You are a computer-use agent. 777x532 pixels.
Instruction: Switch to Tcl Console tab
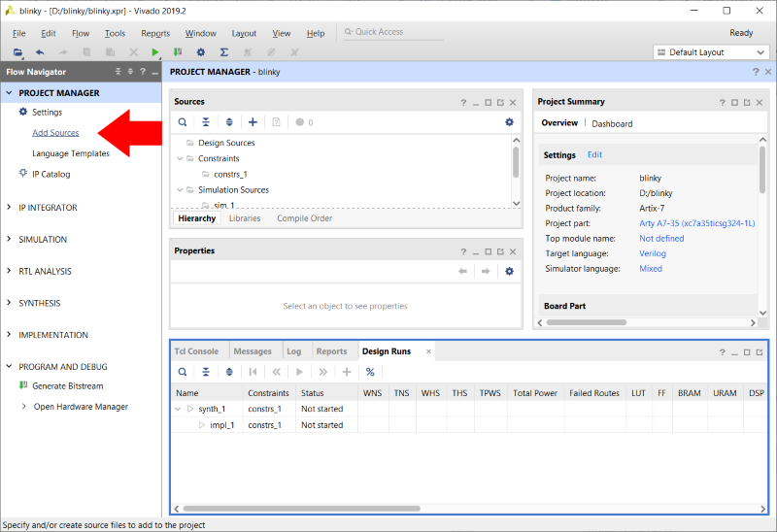tap(196, 351)
